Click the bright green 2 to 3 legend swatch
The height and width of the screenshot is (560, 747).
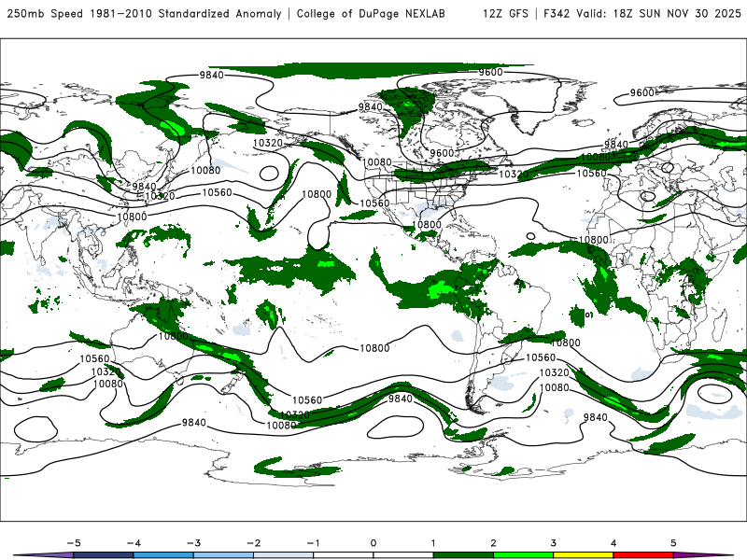tap(524, 555)
